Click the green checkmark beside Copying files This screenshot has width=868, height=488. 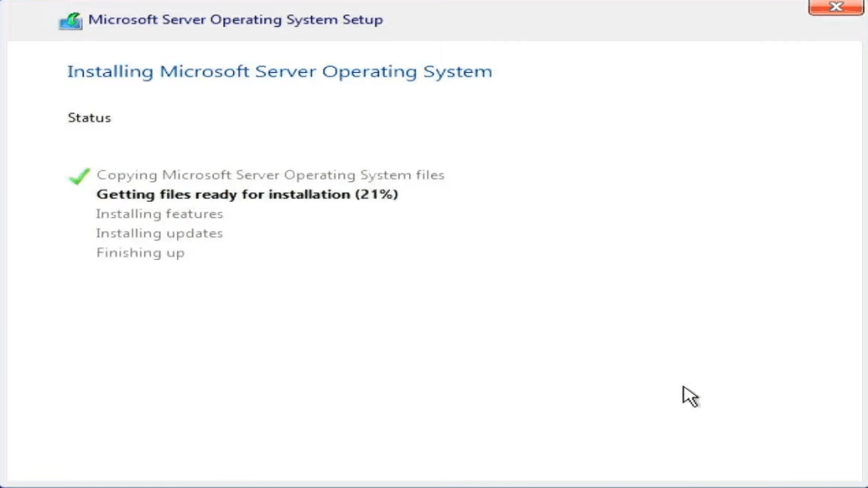coord(79,176)
